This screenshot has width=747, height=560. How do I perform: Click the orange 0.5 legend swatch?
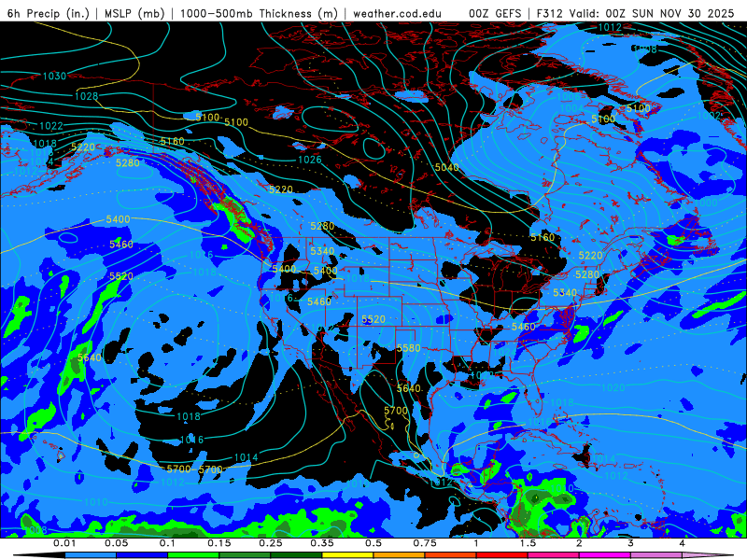400,555
